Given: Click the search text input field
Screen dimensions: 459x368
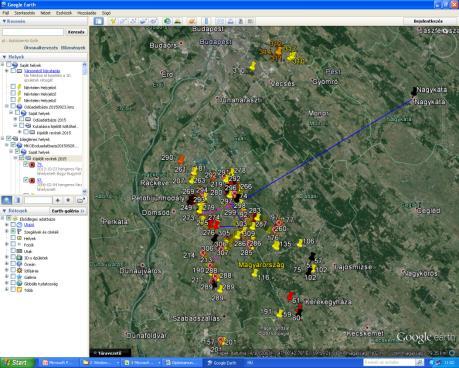Looking at the screenshot, I should click(x=33, y=32).
